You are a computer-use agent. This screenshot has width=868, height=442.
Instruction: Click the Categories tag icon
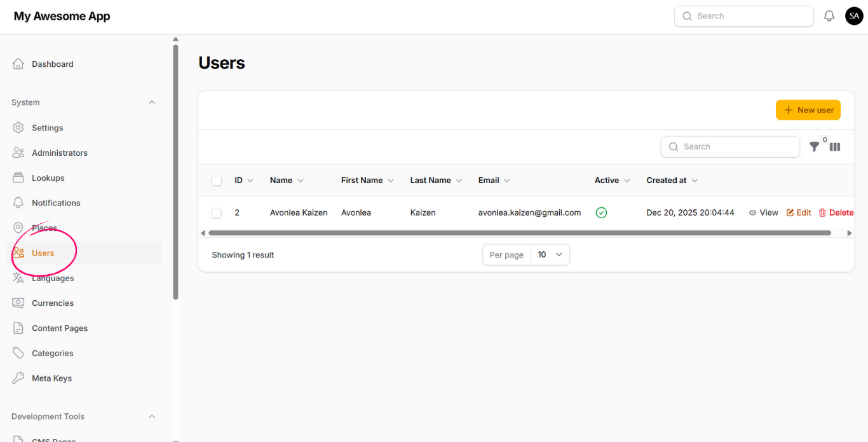(18, 354)
